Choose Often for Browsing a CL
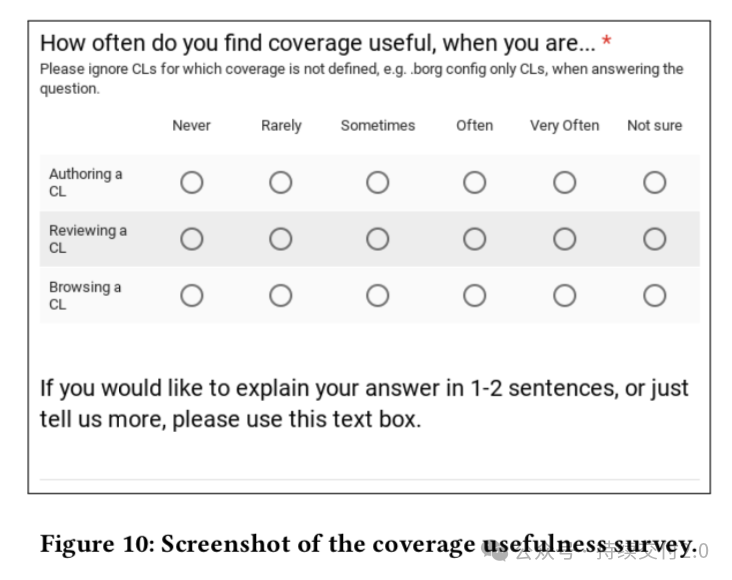The image size is (732, 580). [x=475, y=296]
